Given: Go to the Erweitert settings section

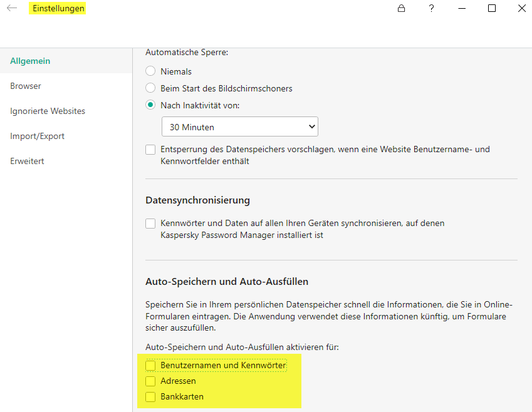Looking at the screenshot, I should [27, 162].
